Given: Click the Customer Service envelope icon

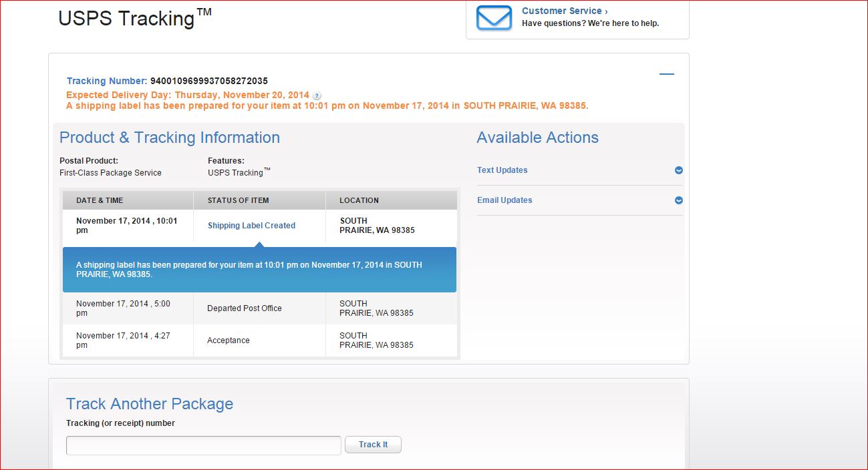Looking at the screenshot, I should point(494,17).
